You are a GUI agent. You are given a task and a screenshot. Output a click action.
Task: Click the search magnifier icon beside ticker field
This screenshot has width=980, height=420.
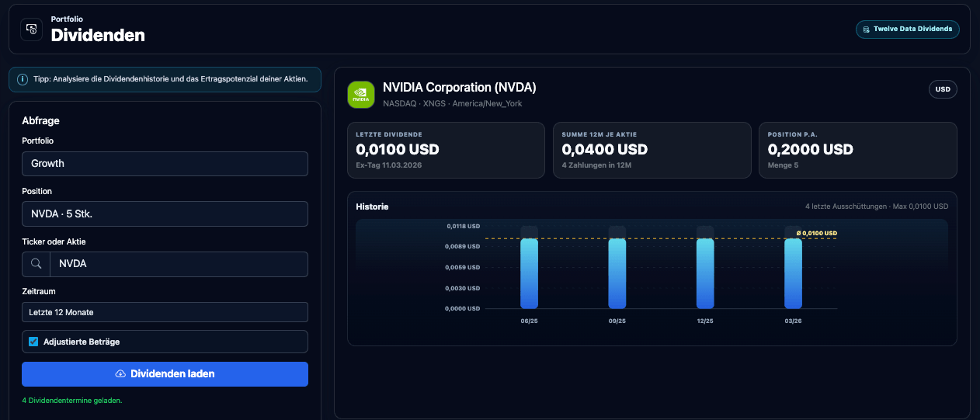point(36,264)
